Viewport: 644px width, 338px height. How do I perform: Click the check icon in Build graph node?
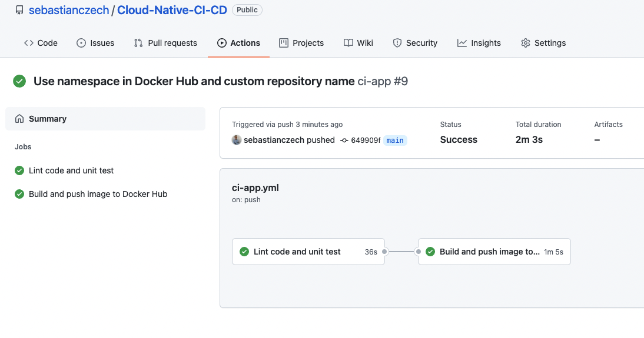[x=430, y=252]
